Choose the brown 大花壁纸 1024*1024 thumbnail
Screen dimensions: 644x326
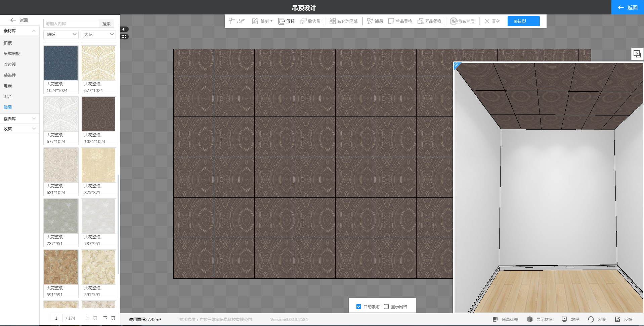point(98,114)
